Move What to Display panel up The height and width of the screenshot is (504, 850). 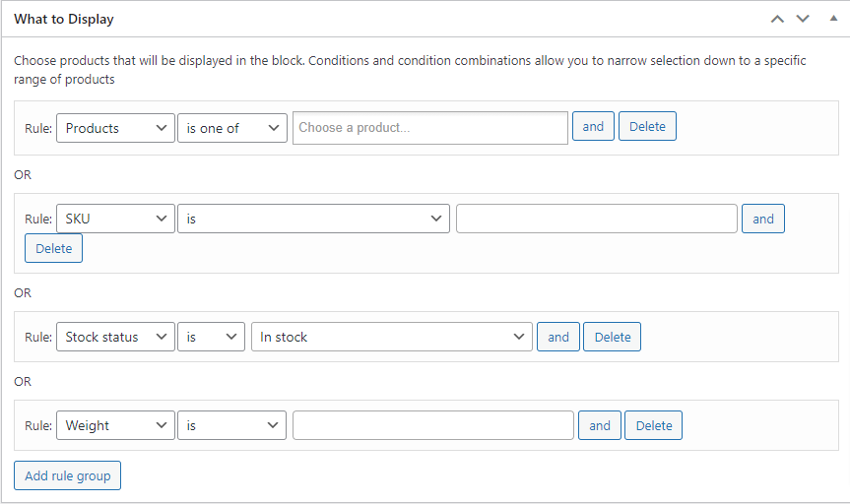click(x=778, y=19)
